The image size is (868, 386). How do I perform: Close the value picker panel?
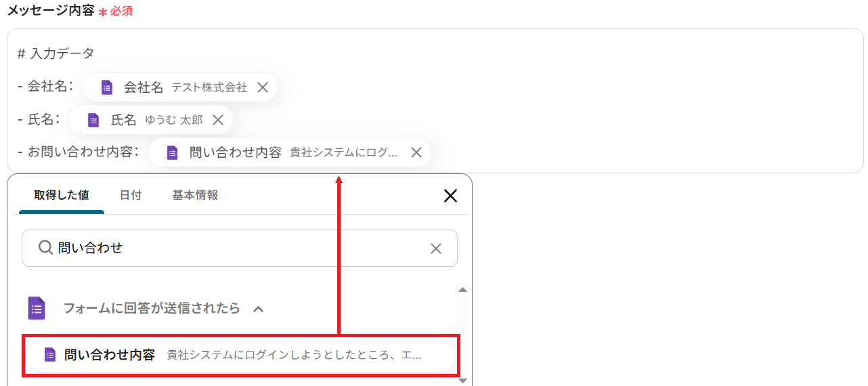pyautogui.click(x=450, y=196)
